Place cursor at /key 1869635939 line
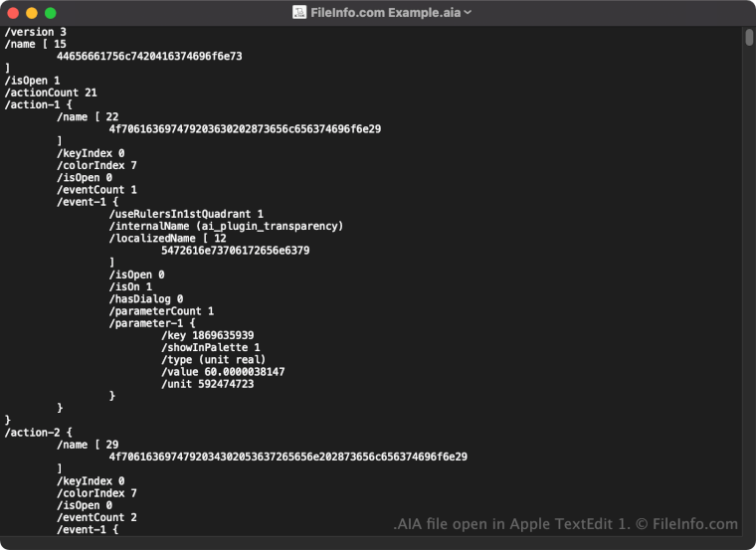756x550 pixels. [207, 335]
